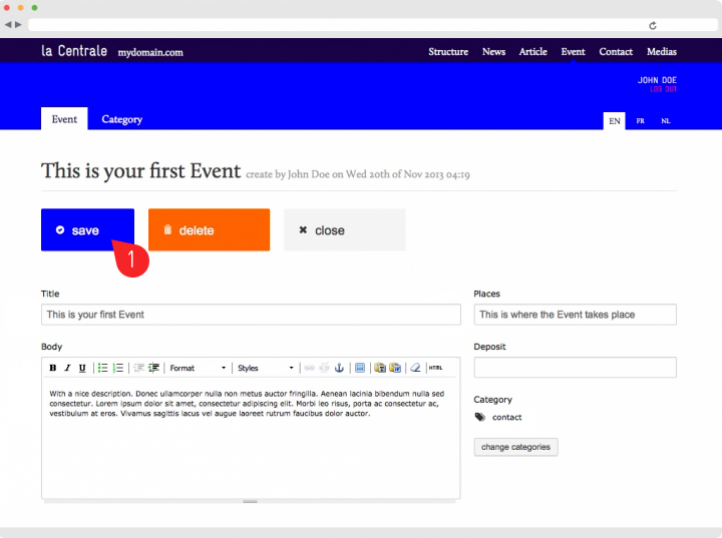Click the indent icon
Viewport: 722px width, 538px height.
click(154, 368)
